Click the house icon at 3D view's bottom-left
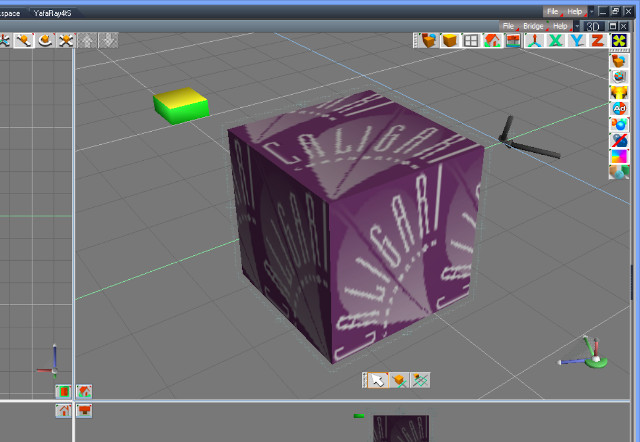The width and height of the screenshot is (640, 442). [84, 392]
